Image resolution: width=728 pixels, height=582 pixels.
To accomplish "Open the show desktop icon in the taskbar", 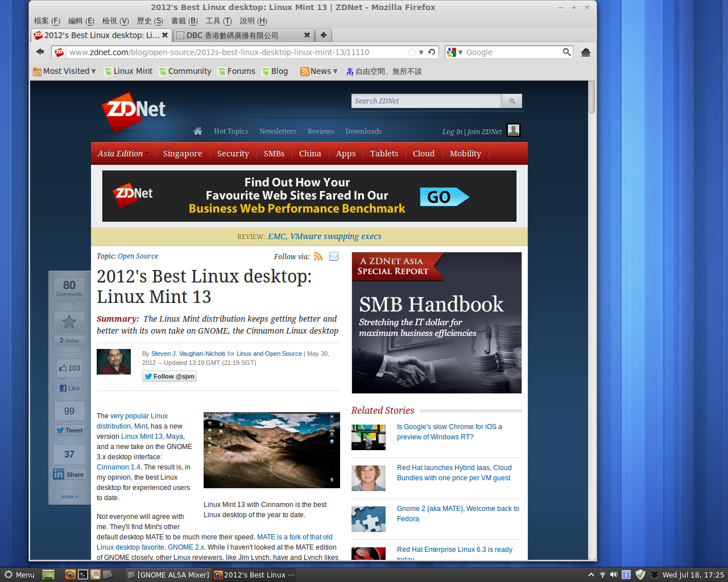I will coord(48,575).
